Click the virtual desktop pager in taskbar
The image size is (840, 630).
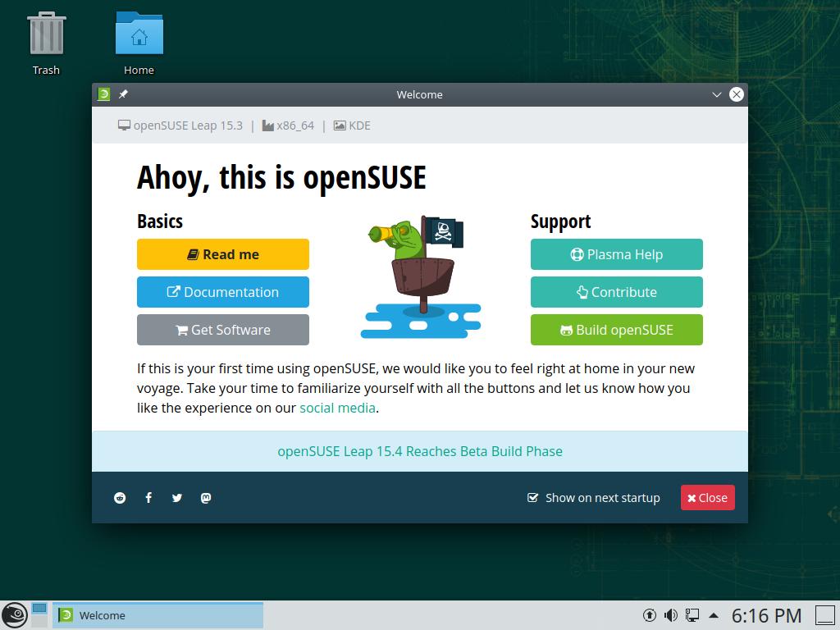39,615
